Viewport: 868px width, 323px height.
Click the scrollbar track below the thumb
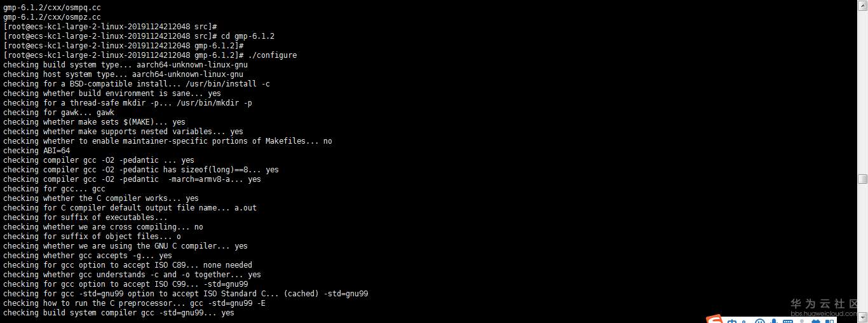pyautogui.click(x=862, y=248)
